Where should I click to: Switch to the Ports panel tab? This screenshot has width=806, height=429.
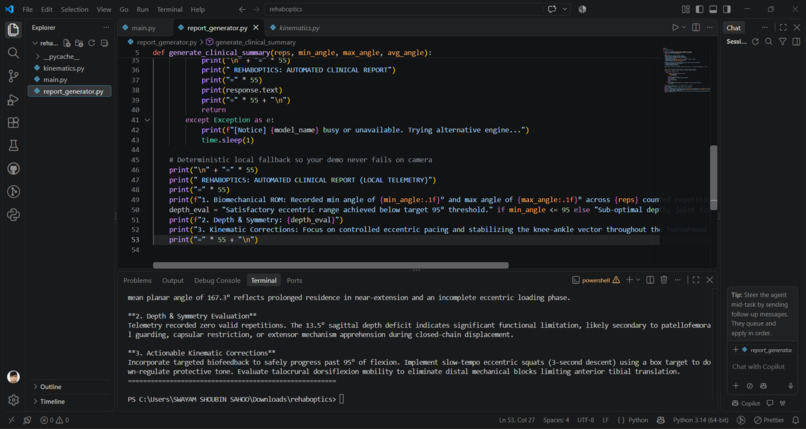[x=295, y=281]
